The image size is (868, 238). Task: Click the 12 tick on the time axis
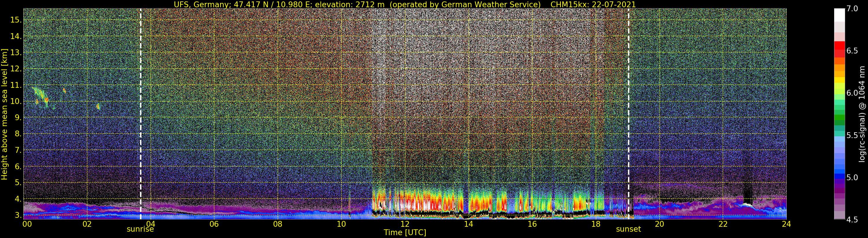pos(405,224)
